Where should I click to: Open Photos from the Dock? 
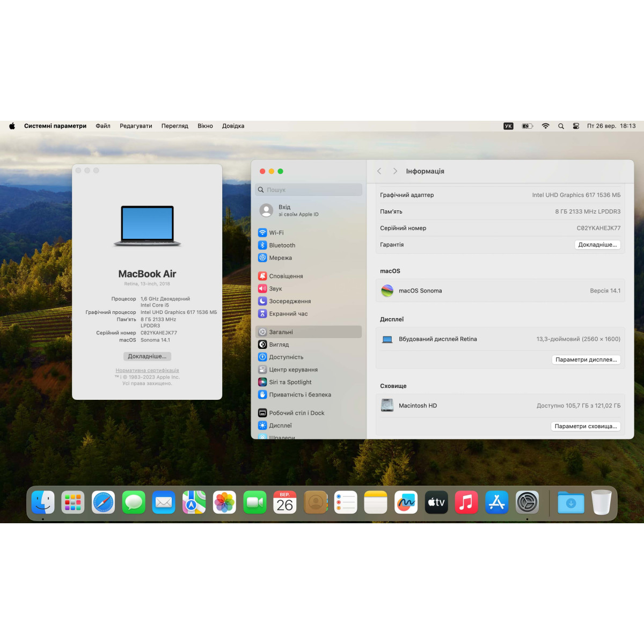pyautogui.click(x=224, y=502)
